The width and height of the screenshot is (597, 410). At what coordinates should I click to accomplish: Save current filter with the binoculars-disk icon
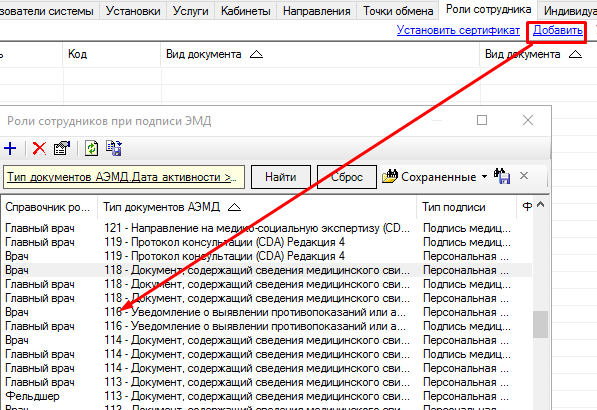502,176
